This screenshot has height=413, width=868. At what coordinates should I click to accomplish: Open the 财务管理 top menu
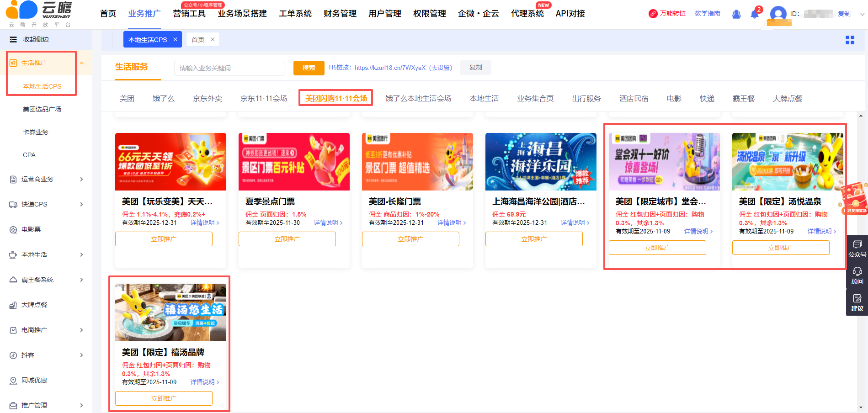pyautogui.click(x=340, y=14)
